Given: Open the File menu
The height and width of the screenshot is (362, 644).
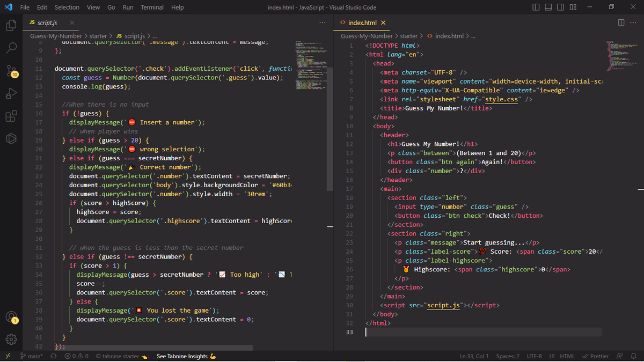Looking at the screenshot, I should pos(25,7).
